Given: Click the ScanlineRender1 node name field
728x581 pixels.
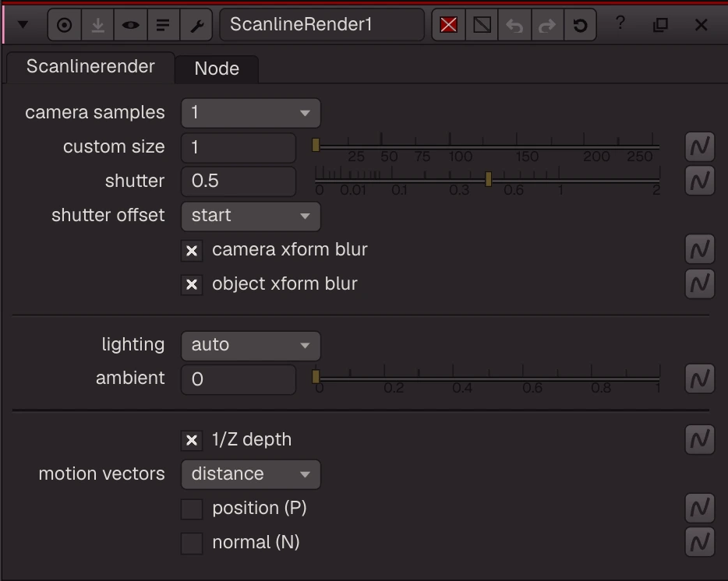Looking at the screenshot, I should 322,25.
